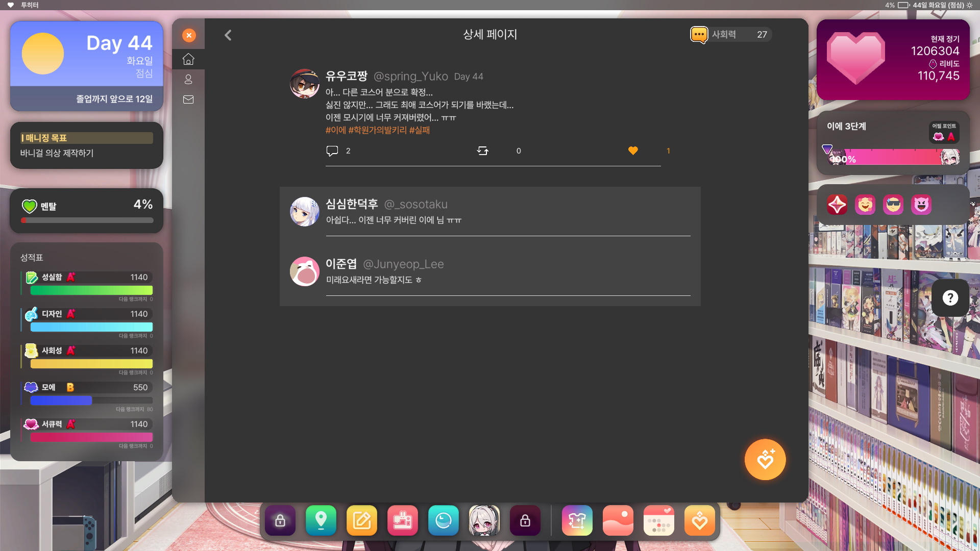Open the #실패 hashtag
This screenshot has height=551, width=980.
(x=420, y=130)
